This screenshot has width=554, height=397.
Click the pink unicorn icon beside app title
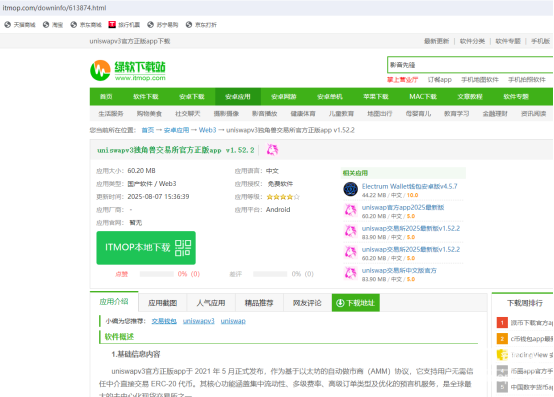point(272,150)
